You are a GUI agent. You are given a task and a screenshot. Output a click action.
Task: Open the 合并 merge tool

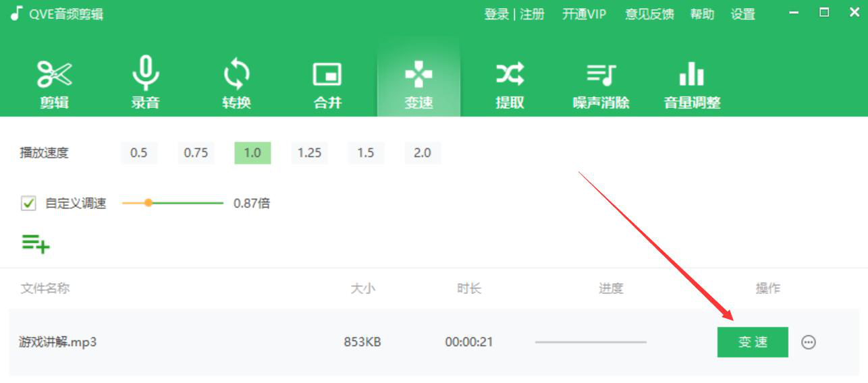click(x=327, y=85)
